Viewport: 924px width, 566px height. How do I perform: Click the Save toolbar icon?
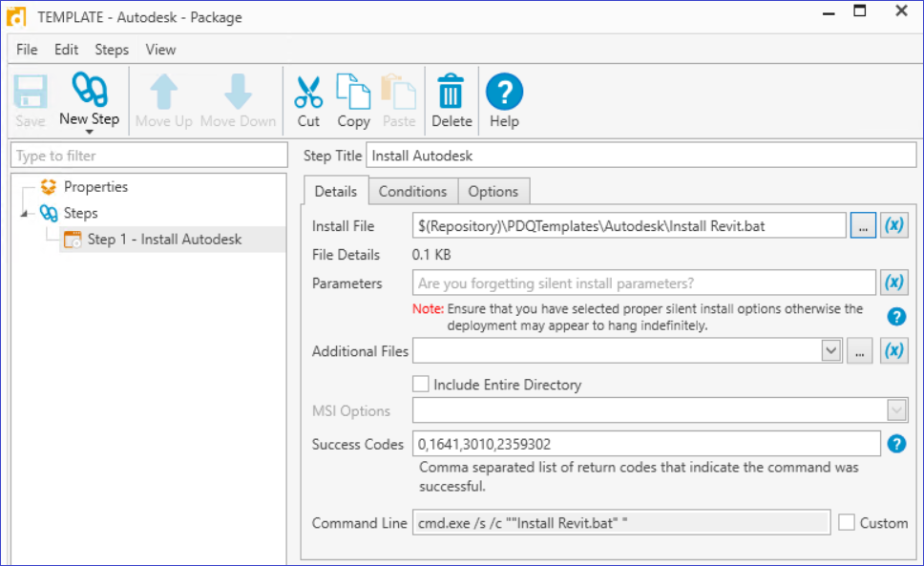click(x=30, y=93)
